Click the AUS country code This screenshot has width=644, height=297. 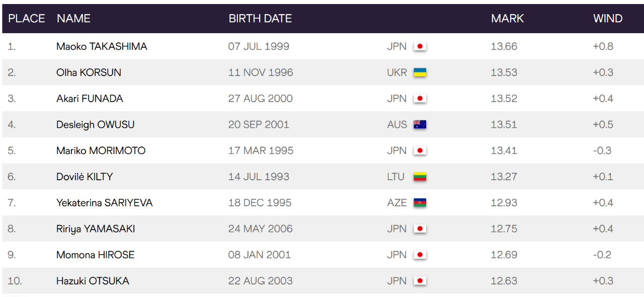[x=396, y=124]
